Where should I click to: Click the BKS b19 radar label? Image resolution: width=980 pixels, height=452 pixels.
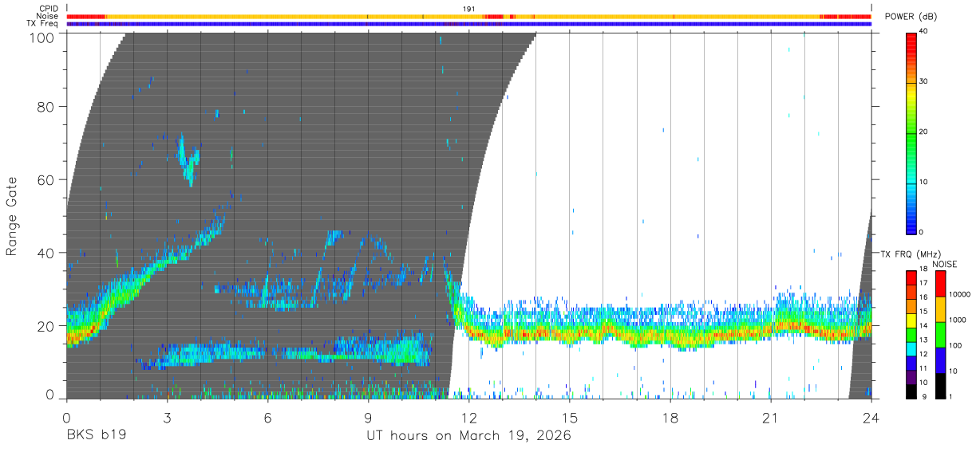96,436
